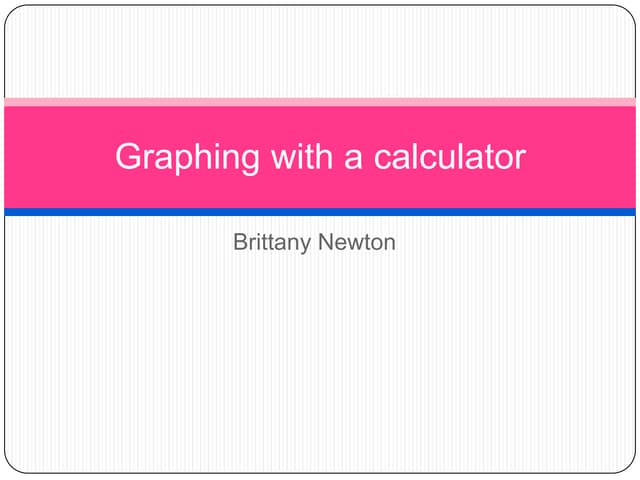Select the subtitle "Brittany Newton"

314,242
